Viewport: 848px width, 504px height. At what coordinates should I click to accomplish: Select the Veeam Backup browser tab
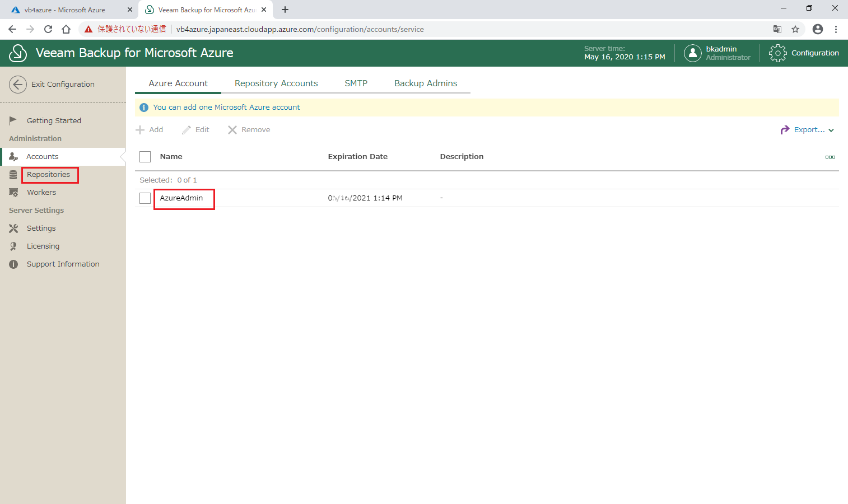(207, 10)
